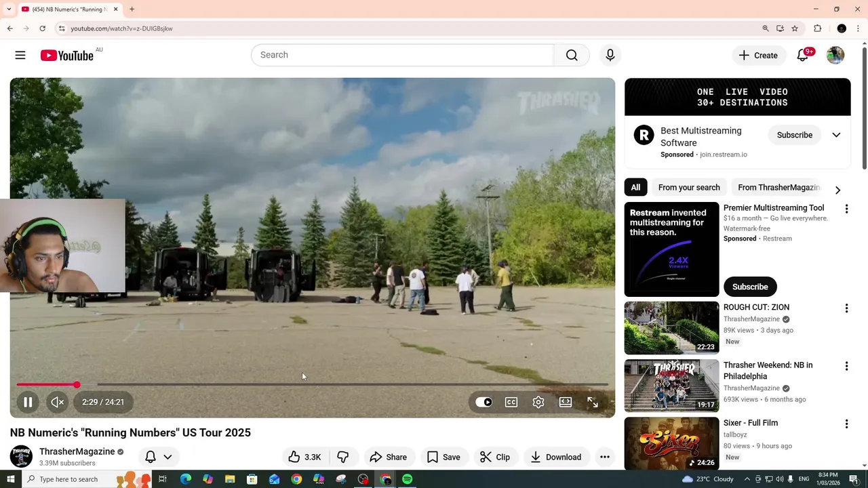Bookmark this page with the star
This screenshot has height=488, width=868.
click(795, 28)
